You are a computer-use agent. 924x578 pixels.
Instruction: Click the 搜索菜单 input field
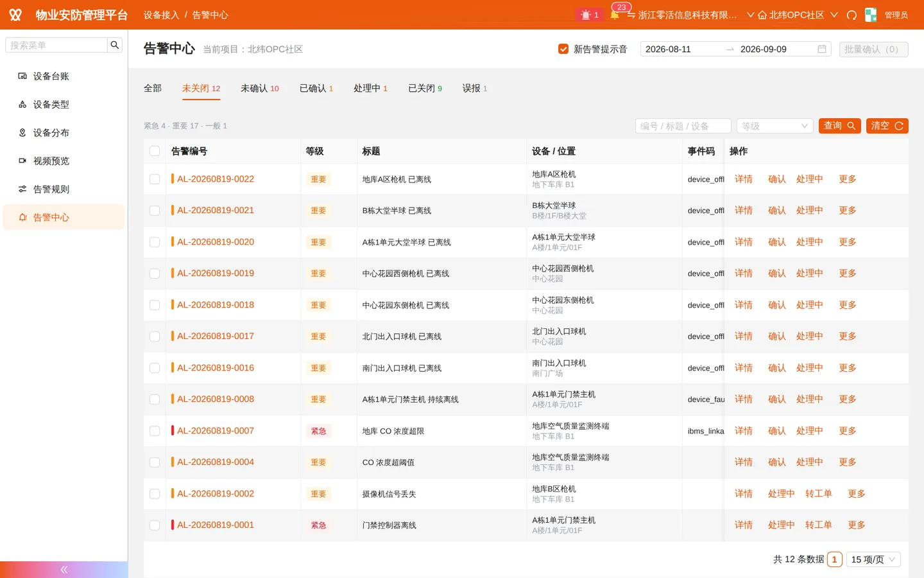(56, 45)
